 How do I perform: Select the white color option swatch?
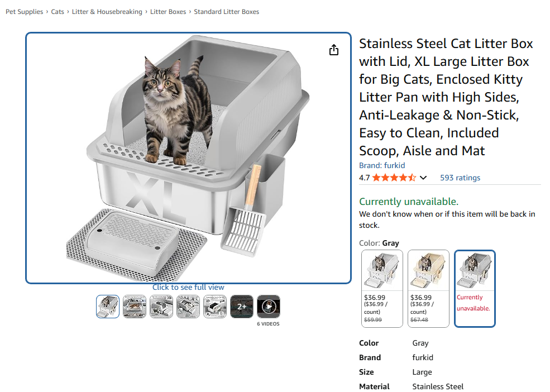(x=382, y=288)
